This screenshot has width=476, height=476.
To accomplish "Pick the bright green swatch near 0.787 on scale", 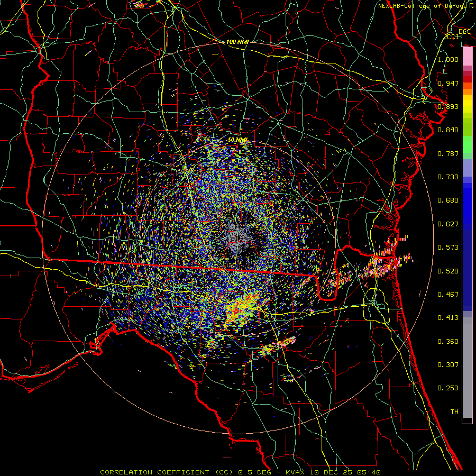I will coord(467,144).
